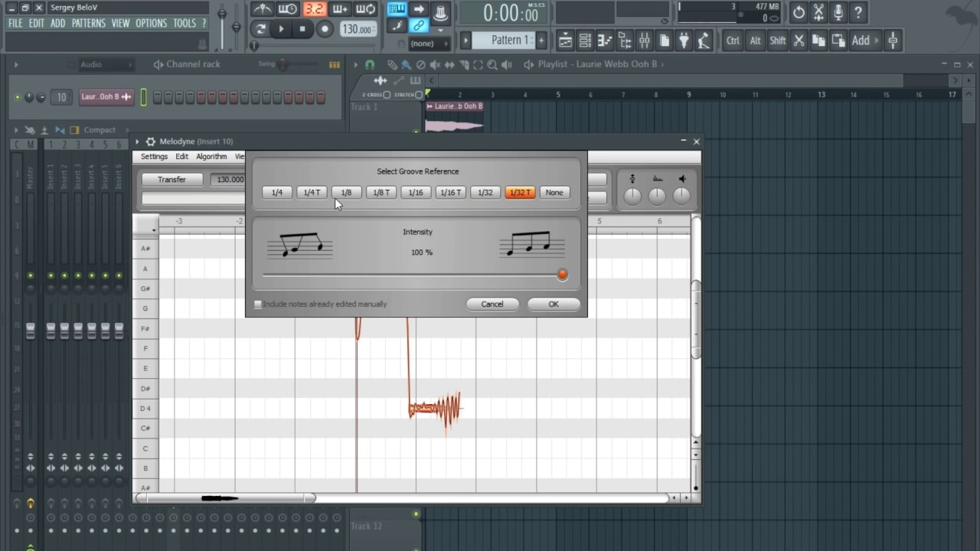Viewport: 980px width, 551px height.
Task: Open Melodyne plugin options arrow
Action: coord(139,142)
